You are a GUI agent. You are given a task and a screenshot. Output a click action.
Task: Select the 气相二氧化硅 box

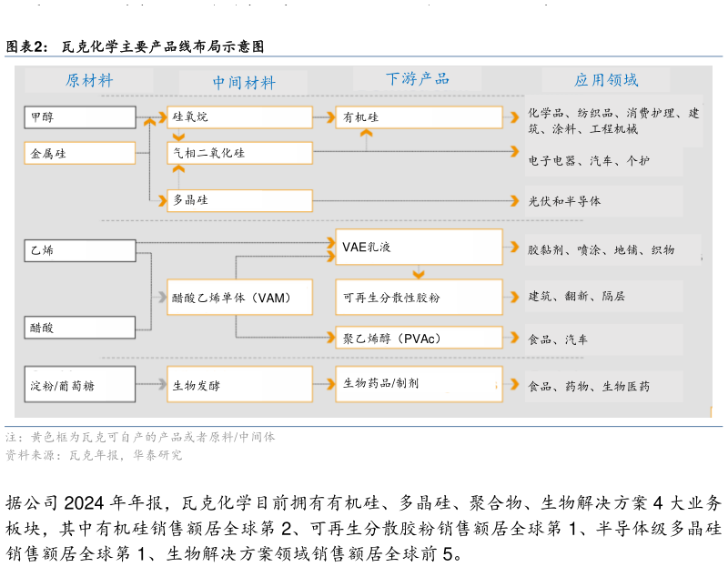point(239,153)
